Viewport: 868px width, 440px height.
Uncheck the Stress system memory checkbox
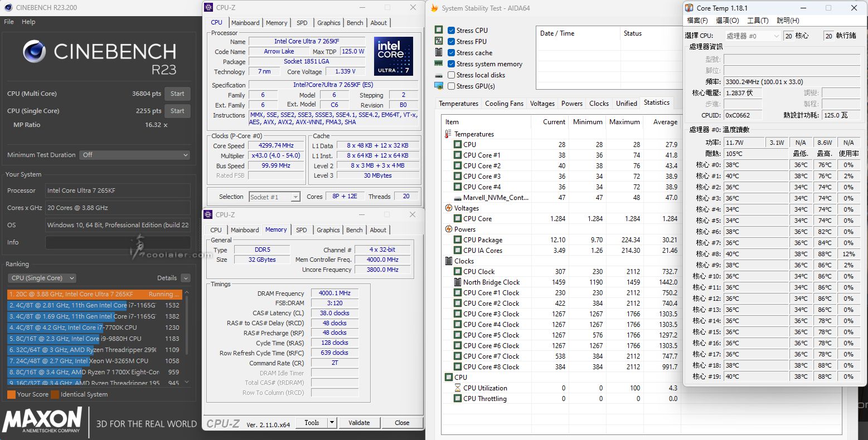tap(452, 64)
